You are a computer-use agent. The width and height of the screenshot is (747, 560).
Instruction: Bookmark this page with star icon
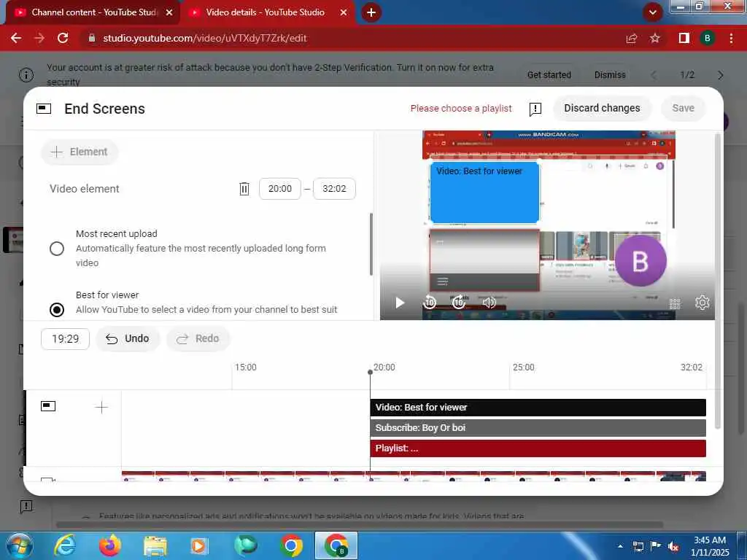pyautogui.click(x=655, y=38)
